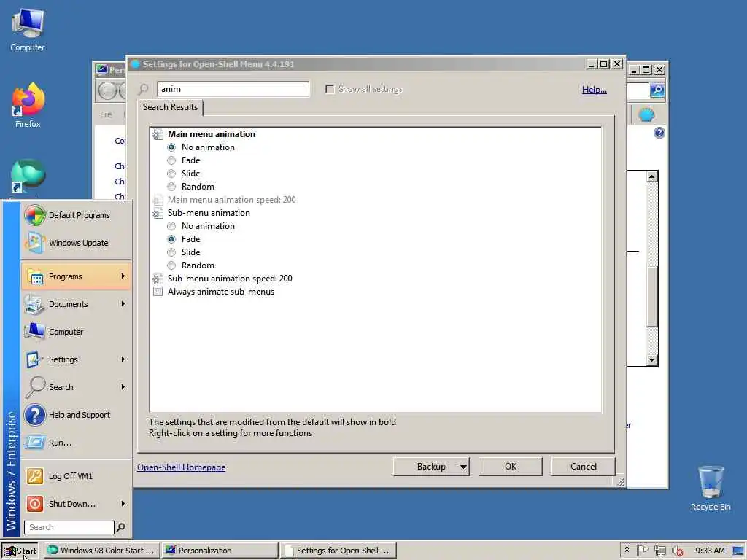This screenshot has height=560, width=747.
Task: Click the network tray icon
Action: [659, 551]
